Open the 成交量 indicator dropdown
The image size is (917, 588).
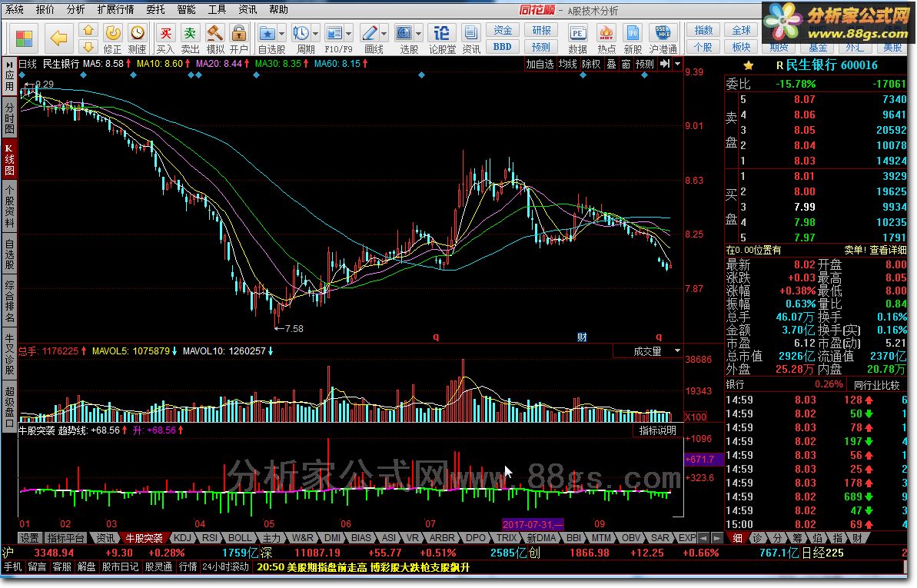click(648, 351)
